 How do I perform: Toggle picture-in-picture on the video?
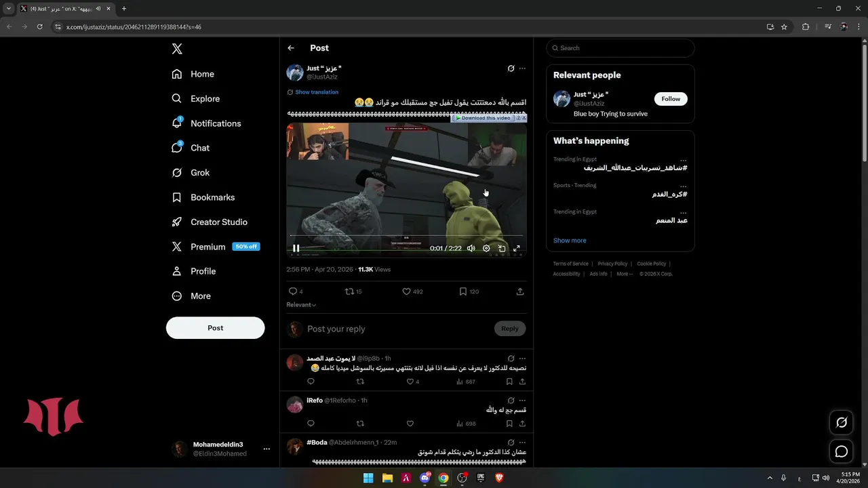(502, 248)
